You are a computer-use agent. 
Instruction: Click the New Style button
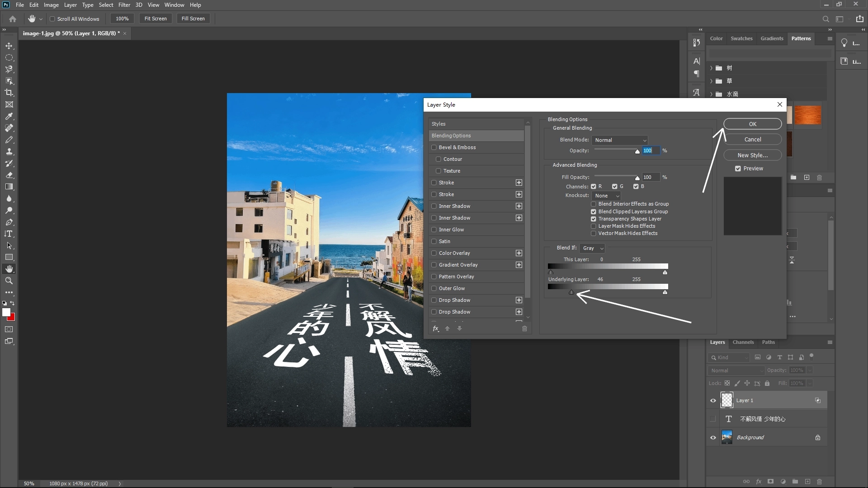pyautogui.click(x=752, y=155)
